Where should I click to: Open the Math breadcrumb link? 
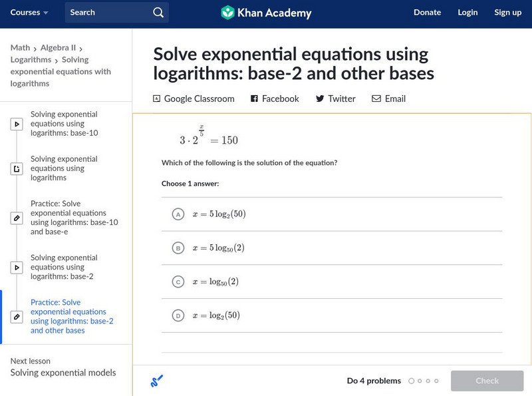click(20, 48)
